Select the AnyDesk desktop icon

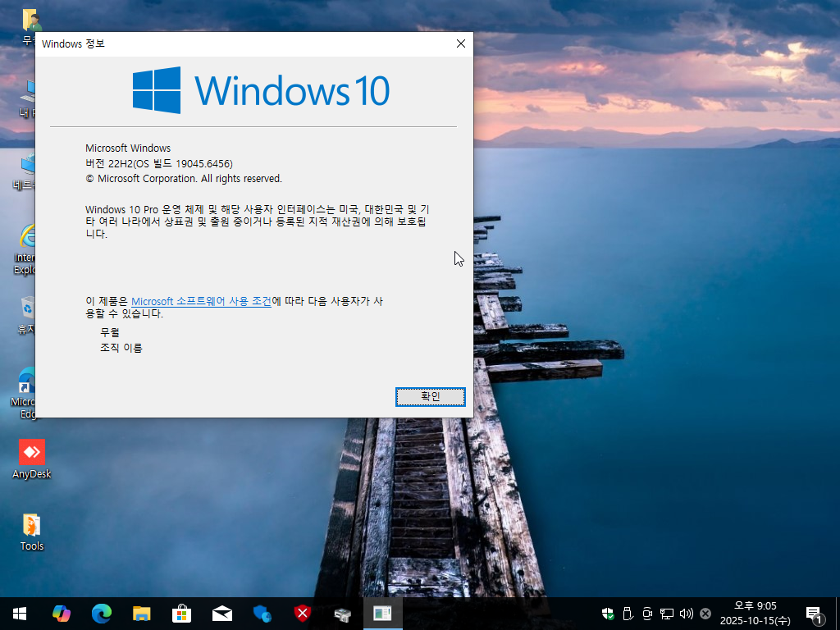click(x=32, y=459)
